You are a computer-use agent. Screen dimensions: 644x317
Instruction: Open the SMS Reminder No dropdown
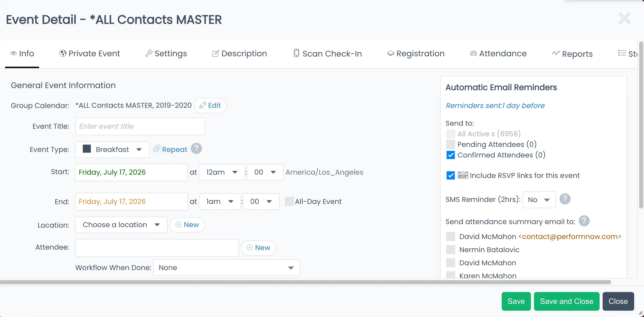point(539,200)
